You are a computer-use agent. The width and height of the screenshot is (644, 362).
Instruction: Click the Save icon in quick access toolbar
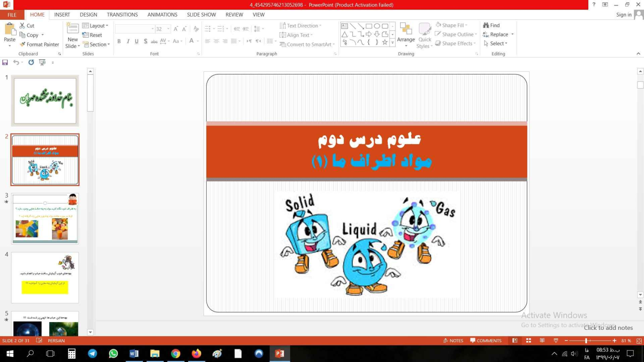[x=5, y=62]
